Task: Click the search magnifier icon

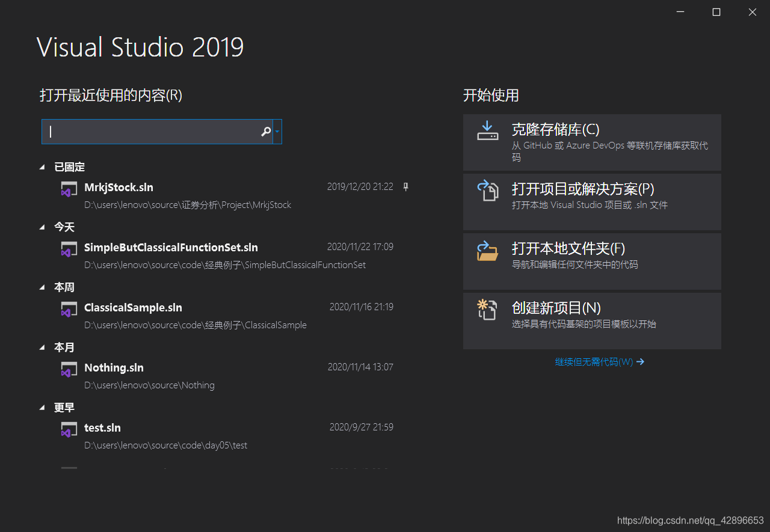Action: (265, 132)
